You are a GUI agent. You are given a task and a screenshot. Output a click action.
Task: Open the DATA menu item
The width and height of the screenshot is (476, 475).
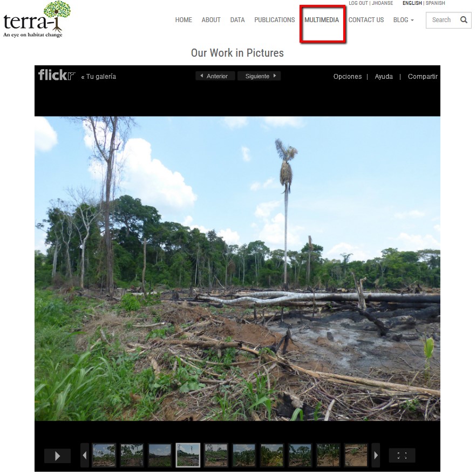click(237, 20)
